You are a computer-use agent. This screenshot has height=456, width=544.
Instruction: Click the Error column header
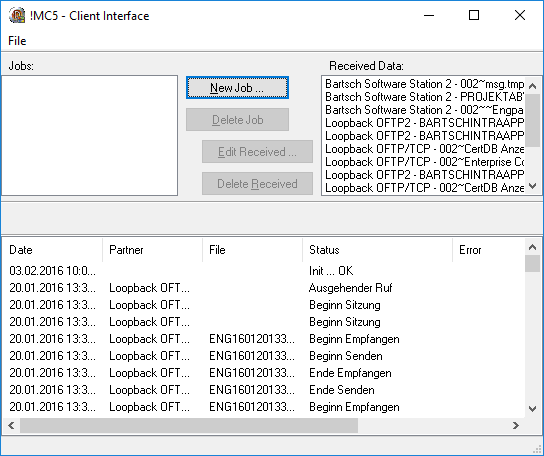488,250
